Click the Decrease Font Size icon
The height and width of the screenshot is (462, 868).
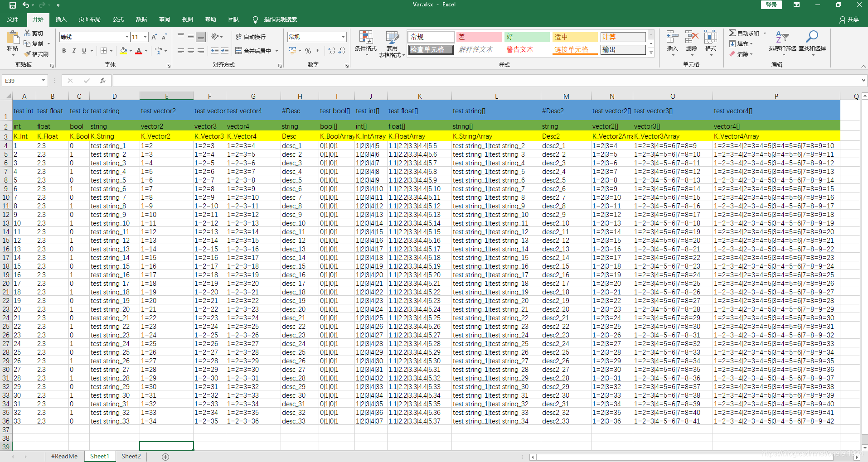click(x=164, y=37)
